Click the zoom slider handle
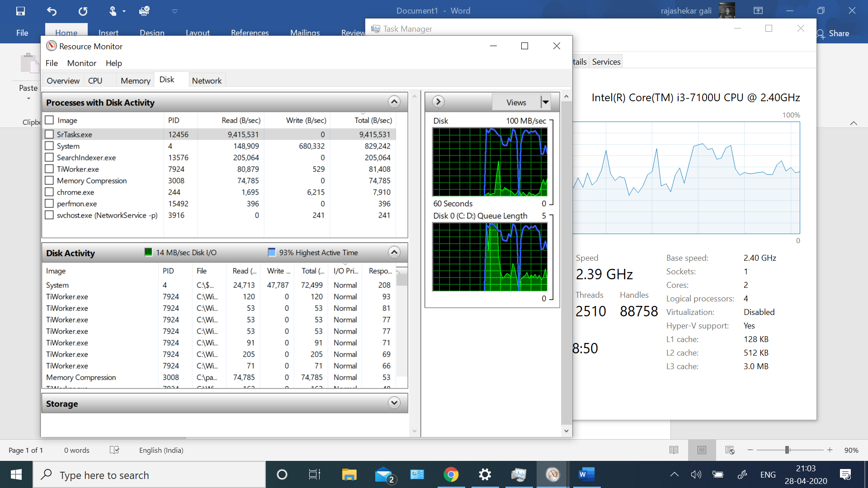Viewport: 868px width, 488px height. click(x=787, y=450)
